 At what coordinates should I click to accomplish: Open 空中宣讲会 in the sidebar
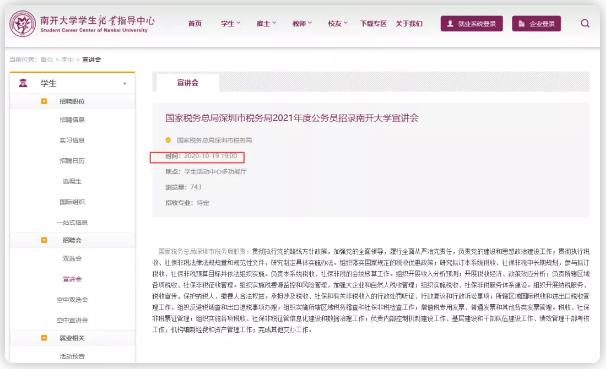[72, 320]
